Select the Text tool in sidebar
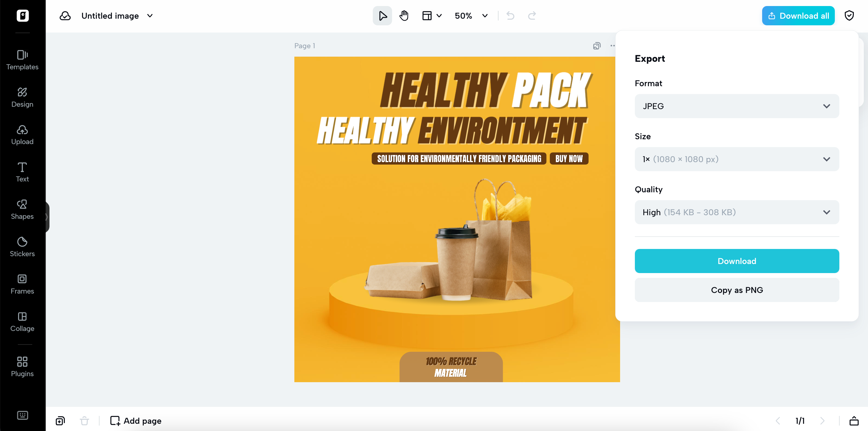 point(22,172)
